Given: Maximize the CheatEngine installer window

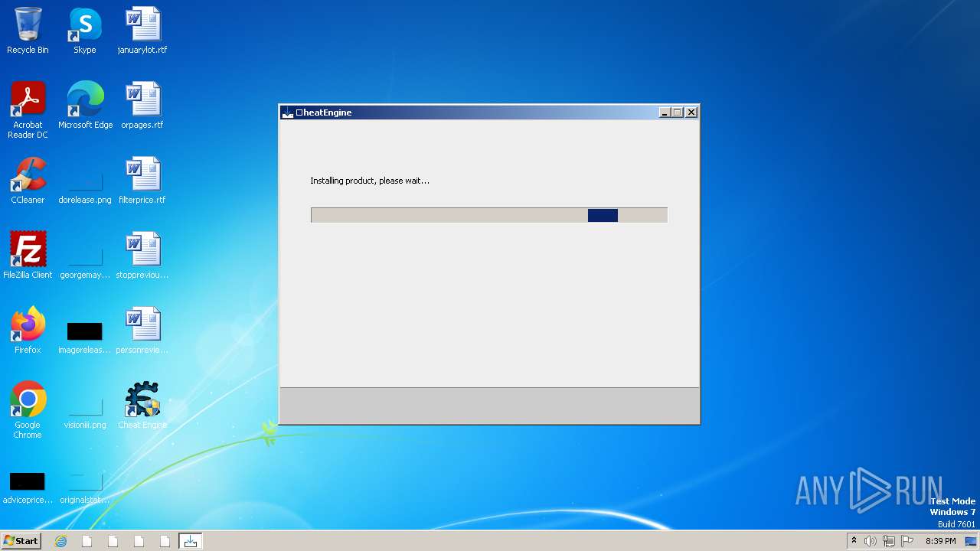Looking at the screenshot, I should pos(678,112).
